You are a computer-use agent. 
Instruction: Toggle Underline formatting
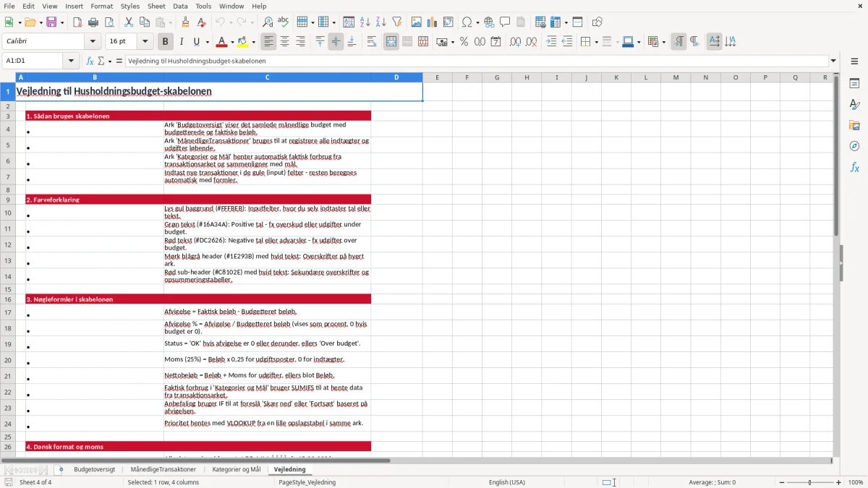point(196,42)
